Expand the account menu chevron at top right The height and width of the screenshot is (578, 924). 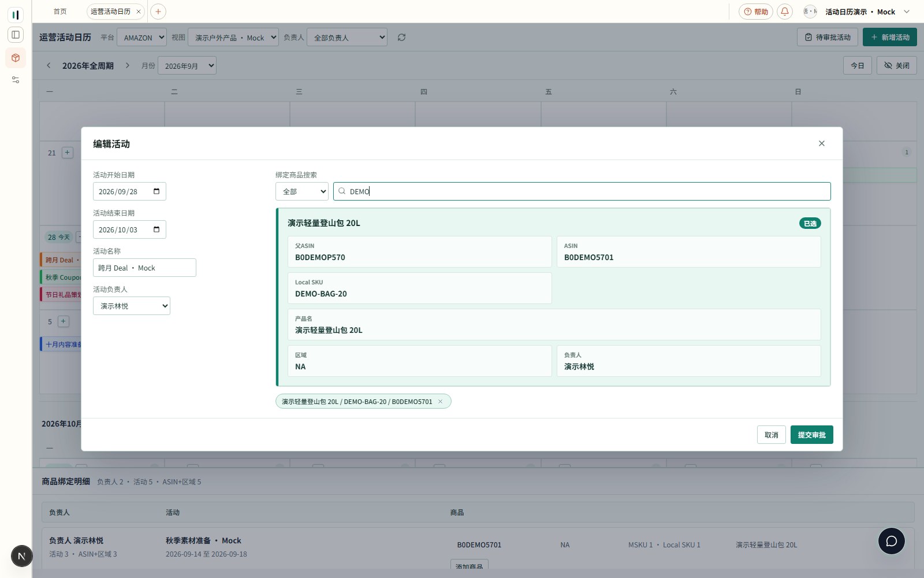pos(906,12)
